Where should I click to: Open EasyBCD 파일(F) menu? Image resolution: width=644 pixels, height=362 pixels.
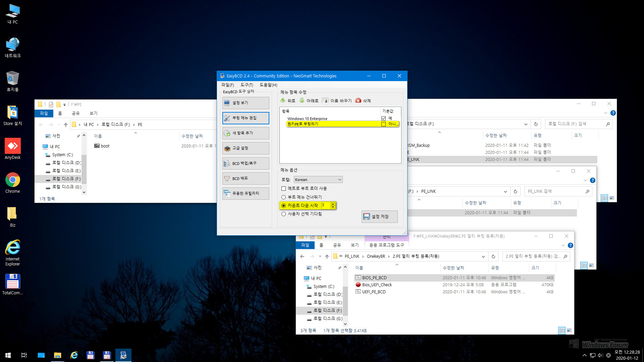(x=227, y=85)
